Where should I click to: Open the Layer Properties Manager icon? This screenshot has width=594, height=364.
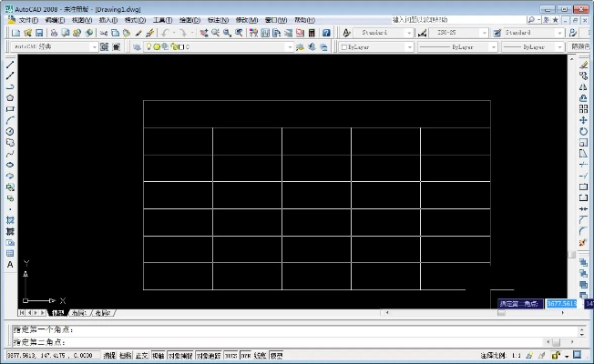[137, 47]
